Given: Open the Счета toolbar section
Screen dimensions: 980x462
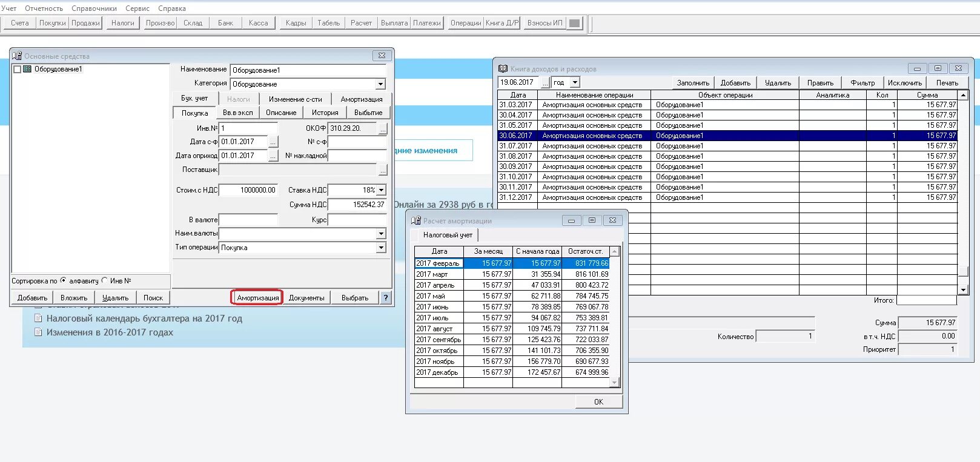Looking at the screenshot, I should point(20,23).
